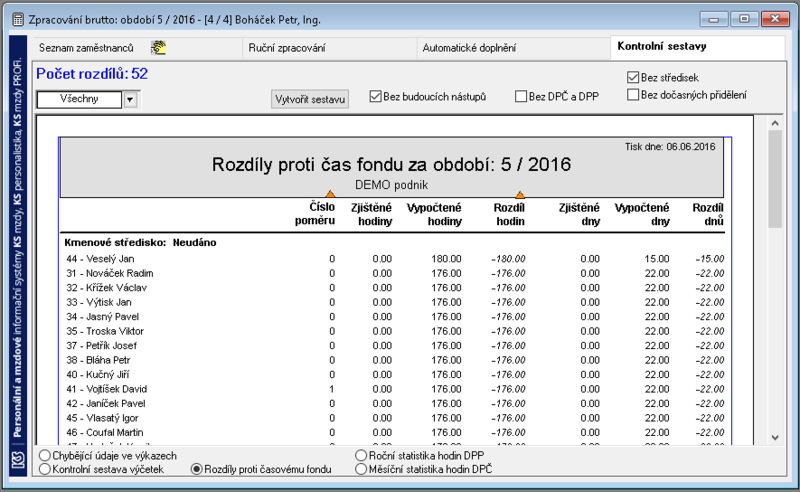Click the Vypočtené dny column header
The width and height of the screenshot is (800, 492).
(642, 214)
